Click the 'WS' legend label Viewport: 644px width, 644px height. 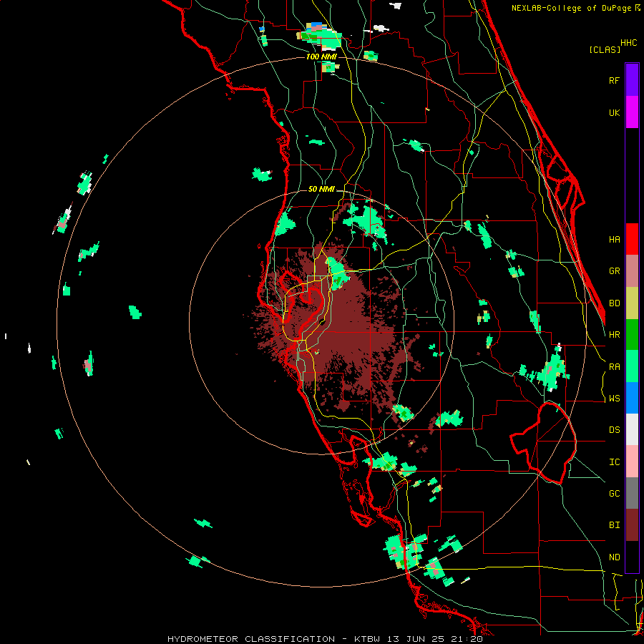(x=614, y=399)
